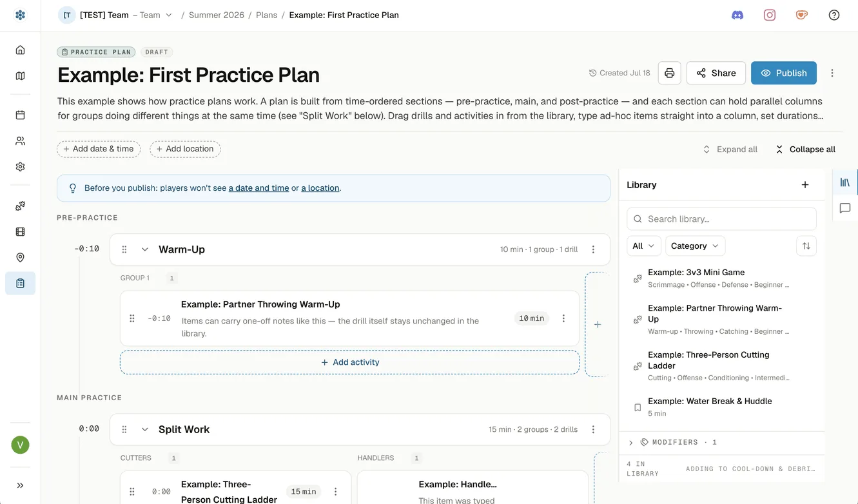Click Add date & time
This screenshot has width=858, height=504.
[x=99, y=149]
